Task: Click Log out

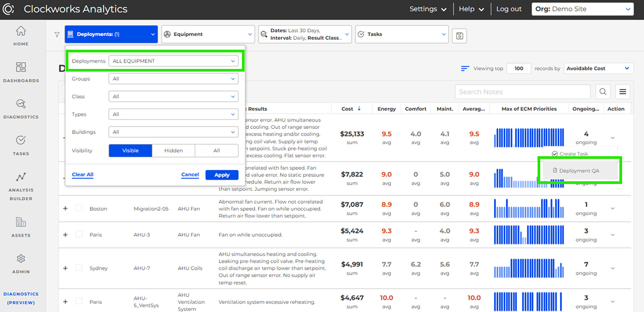Action: point(509,9)
